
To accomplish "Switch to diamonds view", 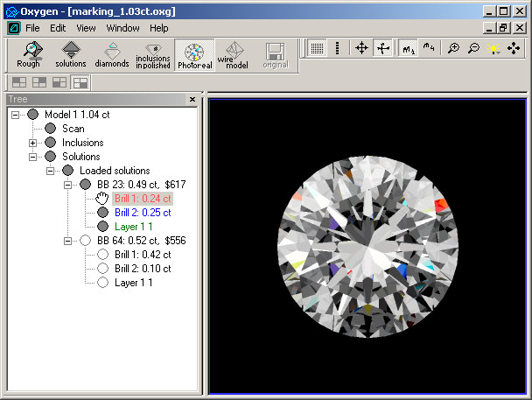I will (112, 54).
